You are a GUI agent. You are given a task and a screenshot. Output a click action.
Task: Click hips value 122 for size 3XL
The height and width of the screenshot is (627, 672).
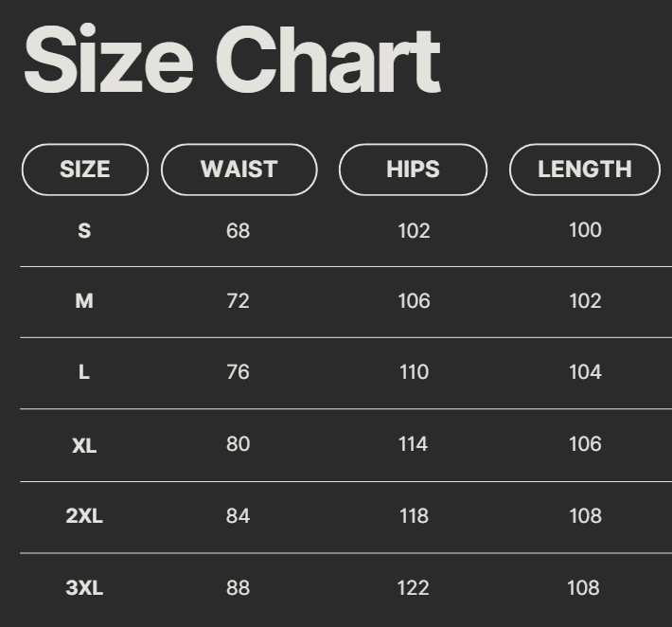(x=413, y=588)
